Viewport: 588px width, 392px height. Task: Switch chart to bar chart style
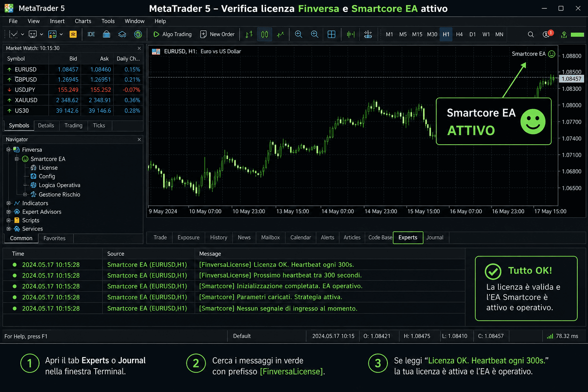(249, 34)
